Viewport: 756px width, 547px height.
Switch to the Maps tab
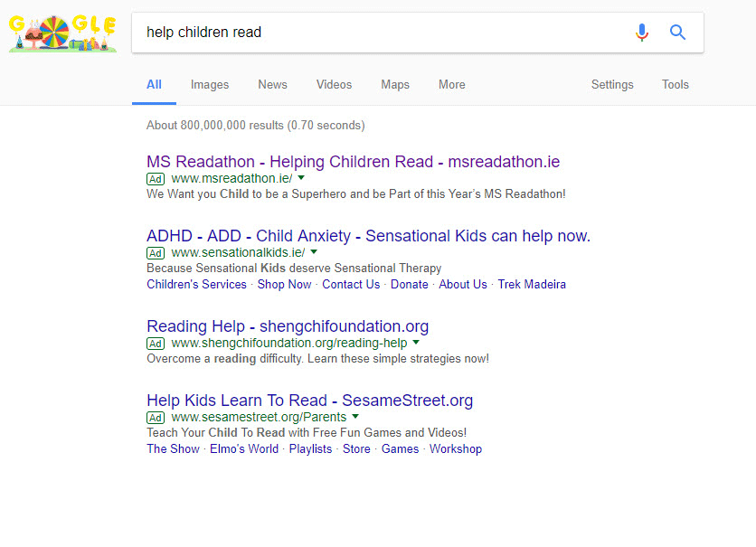tap(395, 85)
